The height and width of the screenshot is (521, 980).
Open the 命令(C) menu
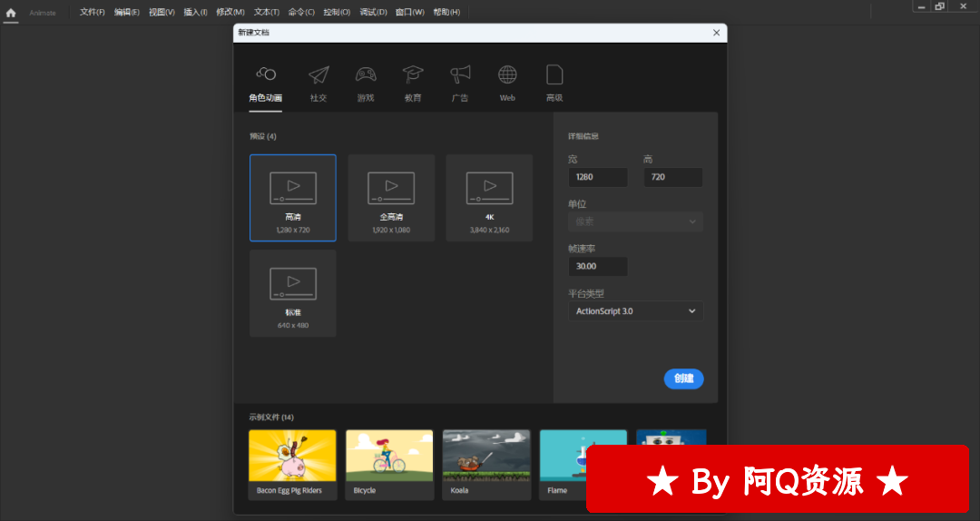click(301, 12)
